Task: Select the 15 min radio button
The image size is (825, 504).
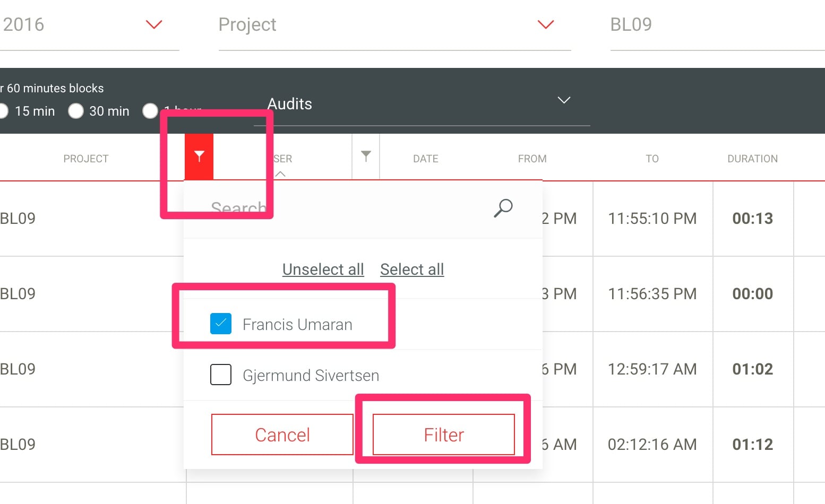Action: tap(3, 111)
